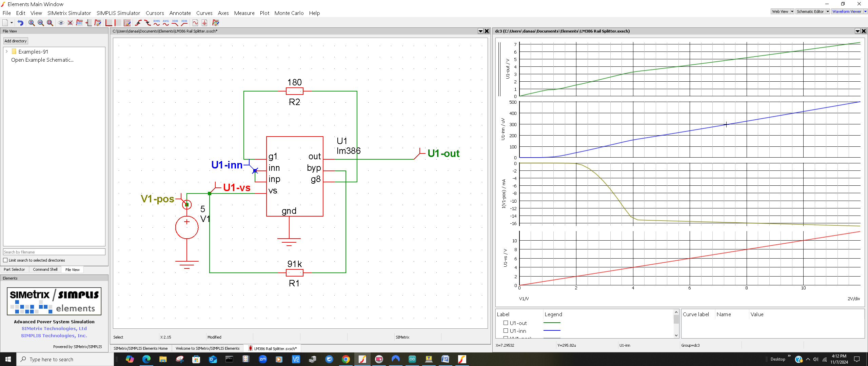Open the Measure menu
Image resolution: width=868 pixels, height=366 pixels.
pos(244,13)
